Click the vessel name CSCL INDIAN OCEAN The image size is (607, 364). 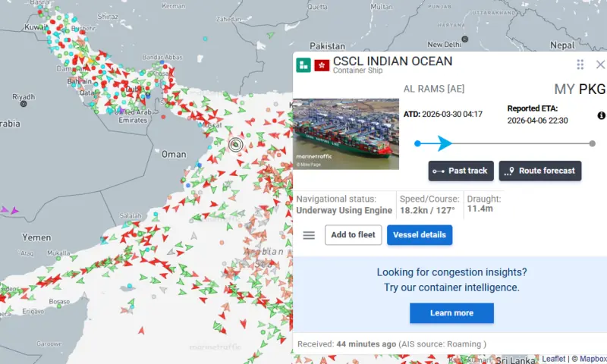tap(392, 61)
